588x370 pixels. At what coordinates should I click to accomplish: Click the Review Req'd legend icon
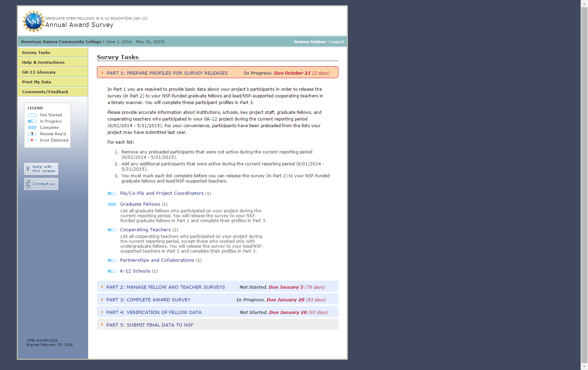click(x=32, y=134)
